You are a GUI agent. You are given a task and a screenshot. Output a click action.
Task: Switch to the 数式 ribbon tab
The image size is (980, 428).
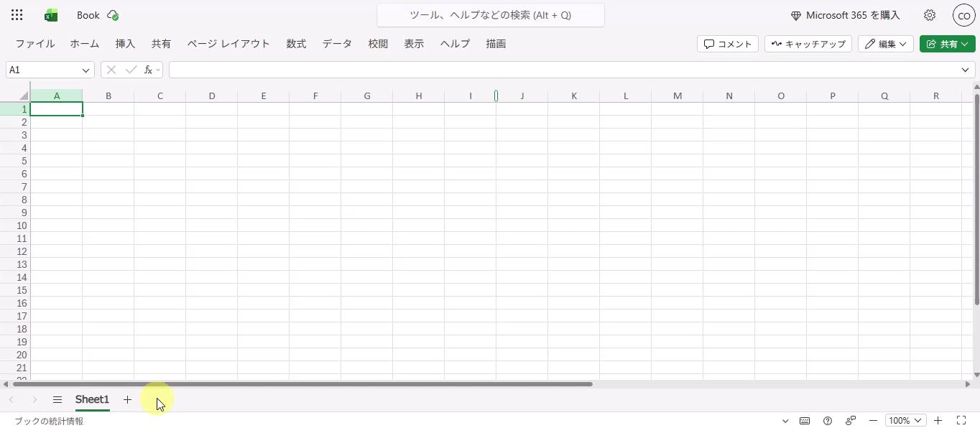point(296,44)
